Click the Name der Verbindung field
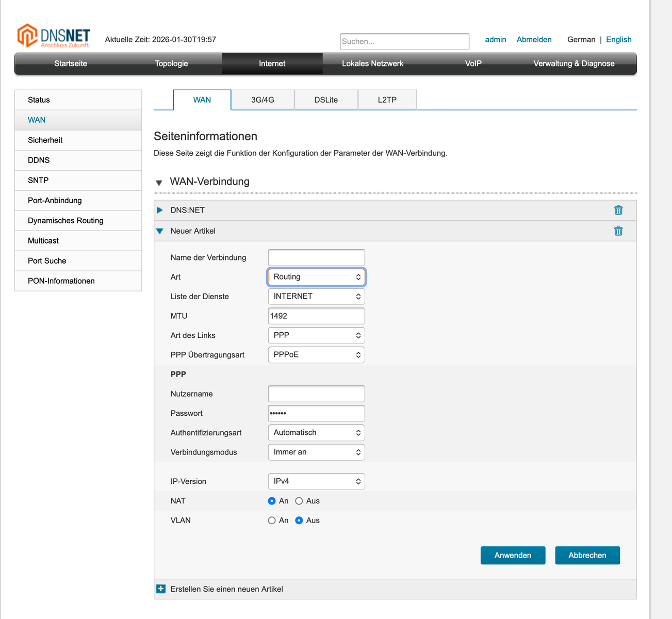Image resolution: width=672 pixels, height=619 pixels. click(x=316, y=257)
